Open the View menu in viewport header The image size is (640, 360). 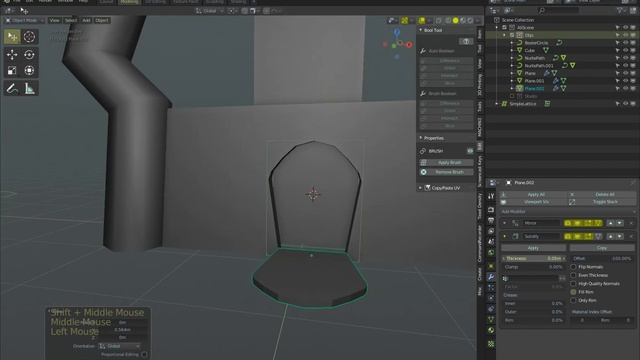click(54, 20)
